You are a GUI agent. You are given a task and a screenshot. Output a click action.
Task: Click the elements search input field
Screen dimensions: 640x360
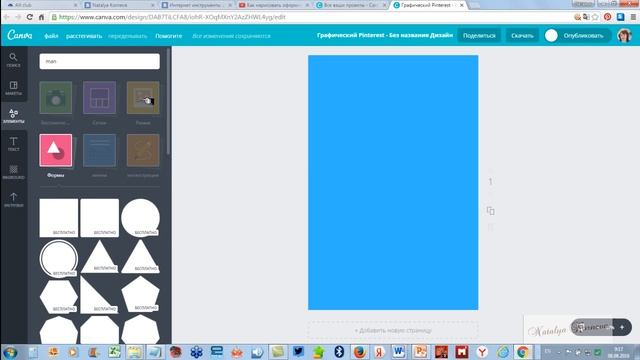point(100,61)
